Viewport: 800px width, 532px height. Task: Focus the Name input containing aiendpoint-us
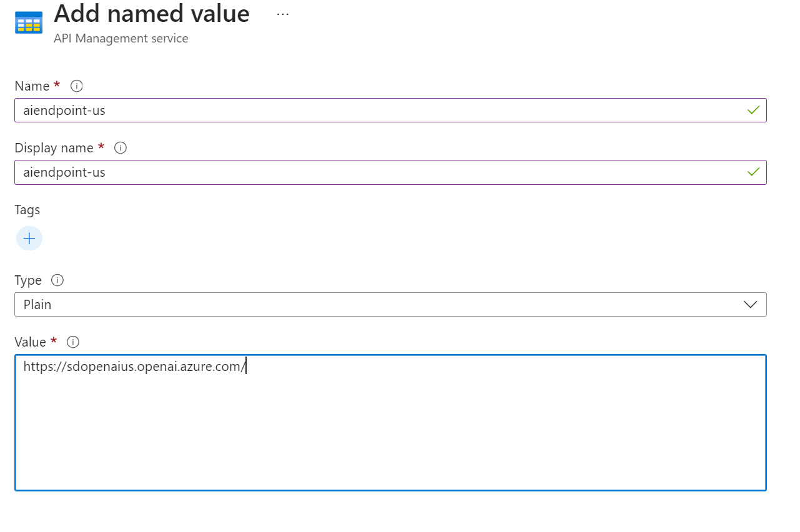(x=375, y=111)
